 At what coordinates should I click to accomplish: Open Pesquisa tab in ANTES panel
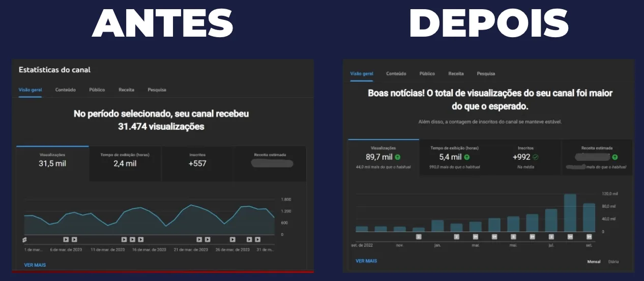click(157, 90)
